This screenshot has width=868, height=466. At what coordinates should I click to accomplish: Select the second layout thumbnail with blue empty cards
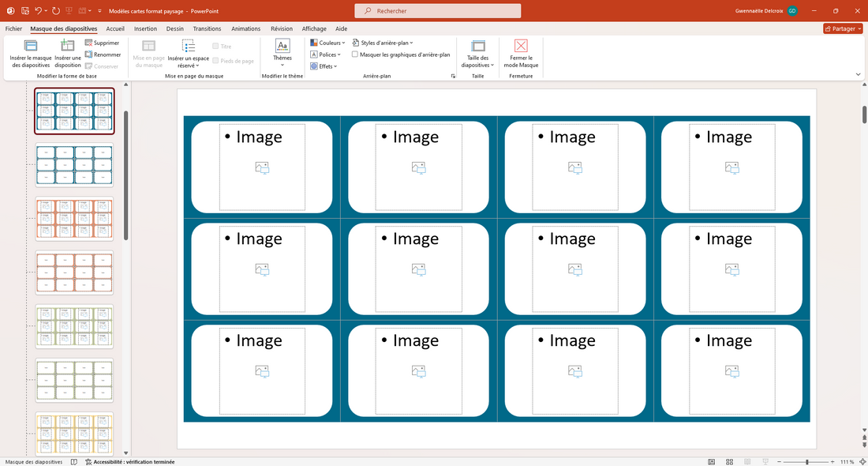point(74,164)
